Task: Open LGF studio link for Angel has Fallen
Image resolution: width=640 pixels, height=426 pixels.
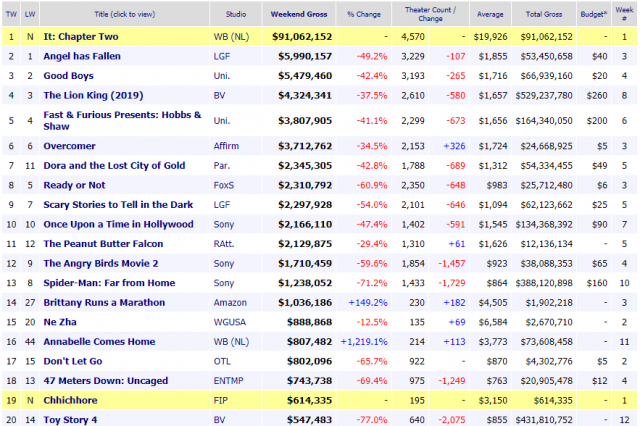Action: tap(222, 56)
